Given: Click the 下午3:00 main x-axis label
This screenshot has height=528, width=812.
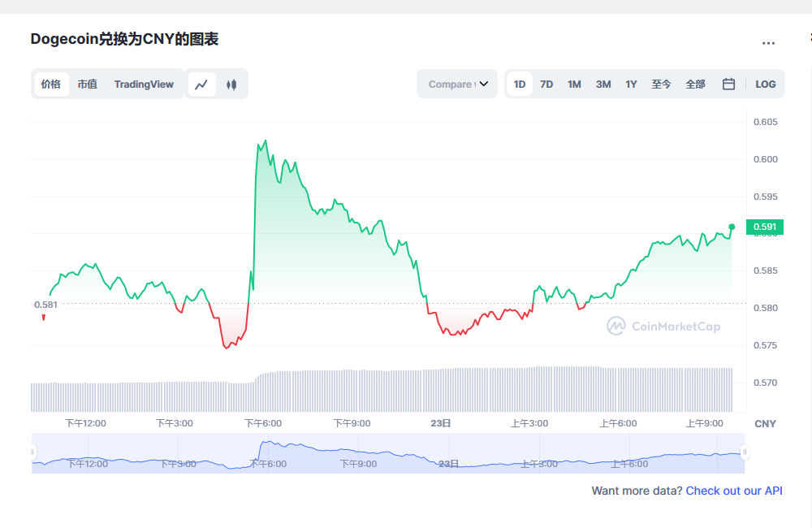Looking at the screenshot, I should point(175,423).
